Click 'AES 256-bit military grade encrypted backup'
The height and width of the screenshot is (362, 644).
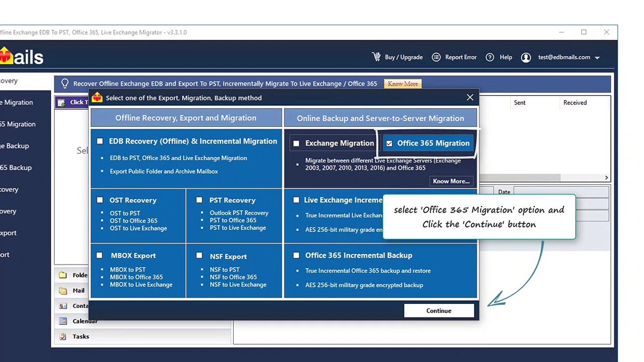364,285
